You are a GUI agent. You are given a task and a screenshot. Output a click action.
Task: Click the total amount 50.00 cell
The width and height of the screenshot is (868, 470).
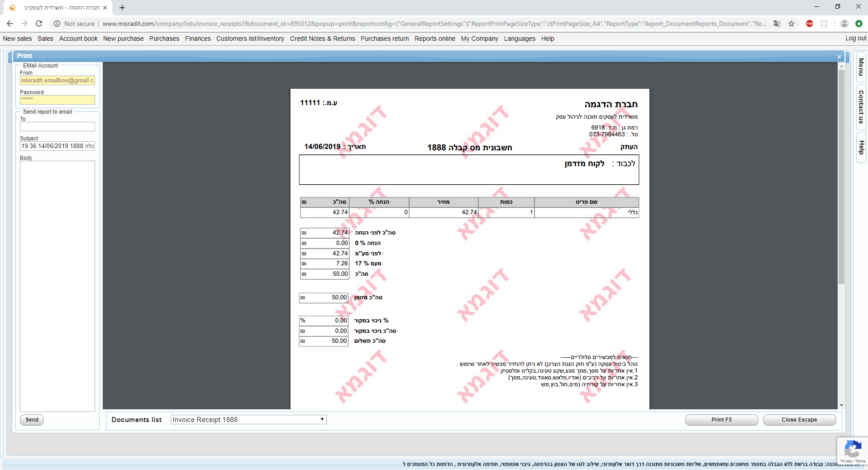tap(324, 274)
